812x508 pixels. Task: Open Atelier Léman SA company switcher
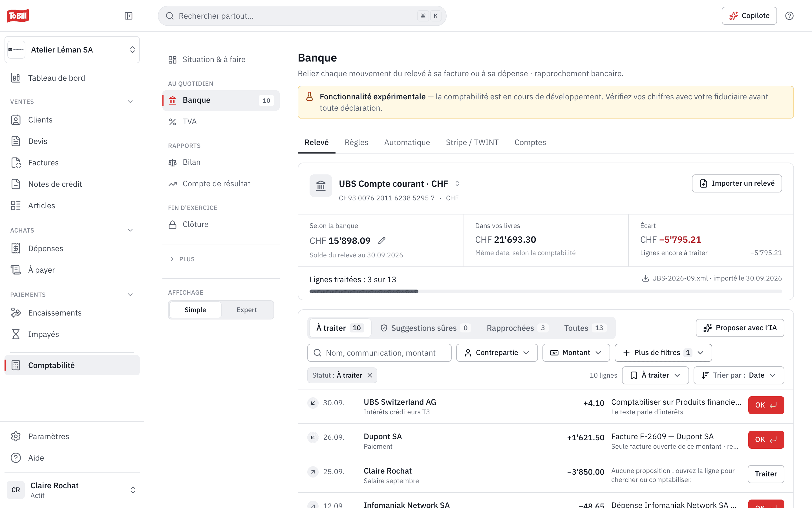72,50
